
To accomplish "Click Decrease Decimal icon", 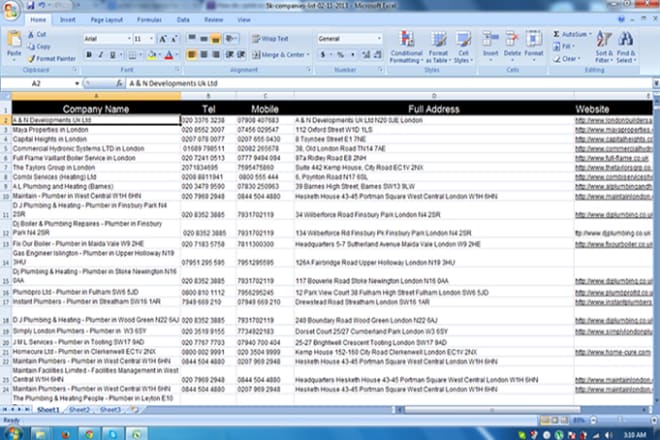I will 378,55.
